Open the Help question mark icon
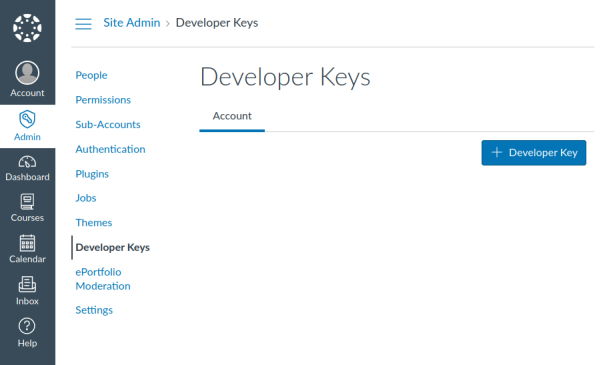Viewport: 607px width, 365px height. pos(27,326)
